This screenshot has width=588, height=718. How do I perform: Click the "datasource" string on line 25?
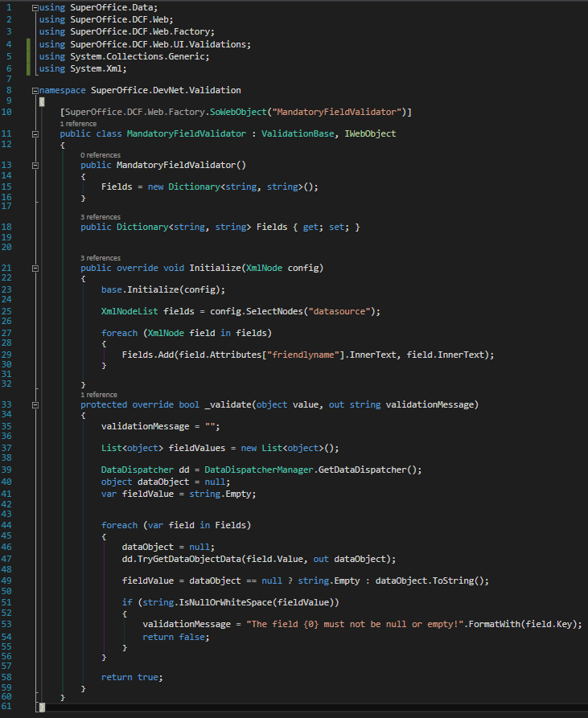point(339,311)
